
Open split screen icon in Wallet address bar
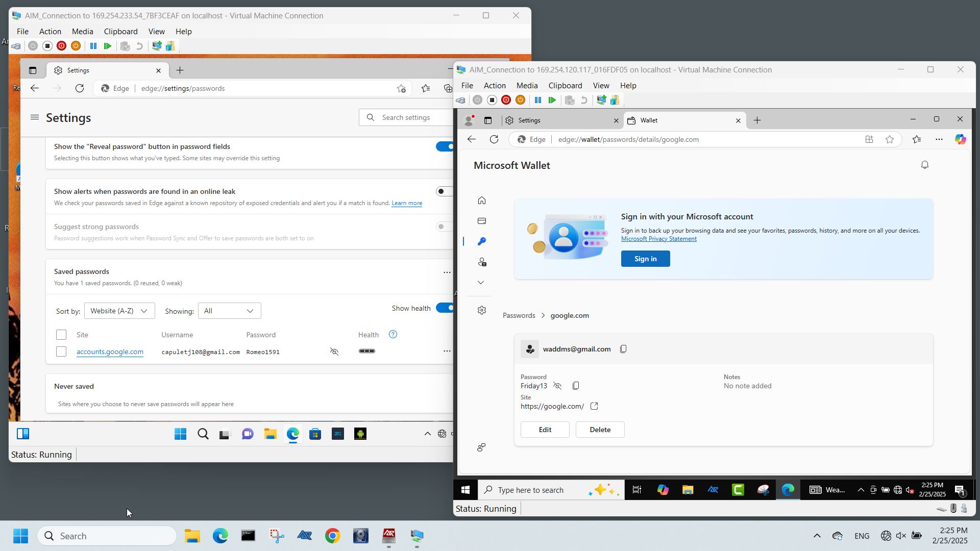(x=869, y=139)
